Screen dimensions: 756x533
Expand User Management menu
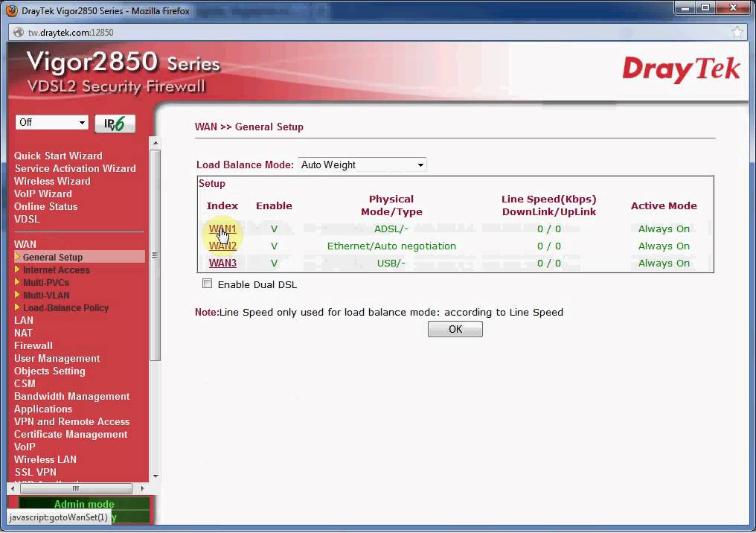click(57, 358)
